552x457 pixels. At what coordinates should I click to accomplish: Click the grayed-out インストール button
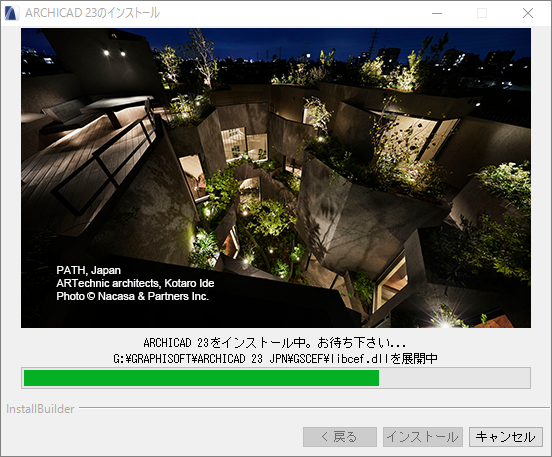422,437
